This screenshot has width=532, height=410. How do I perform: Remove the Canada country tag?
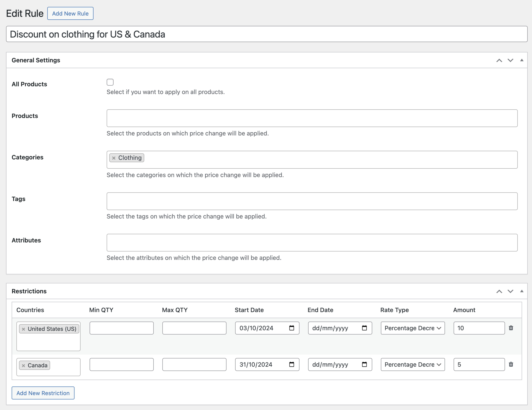(23, 365)
